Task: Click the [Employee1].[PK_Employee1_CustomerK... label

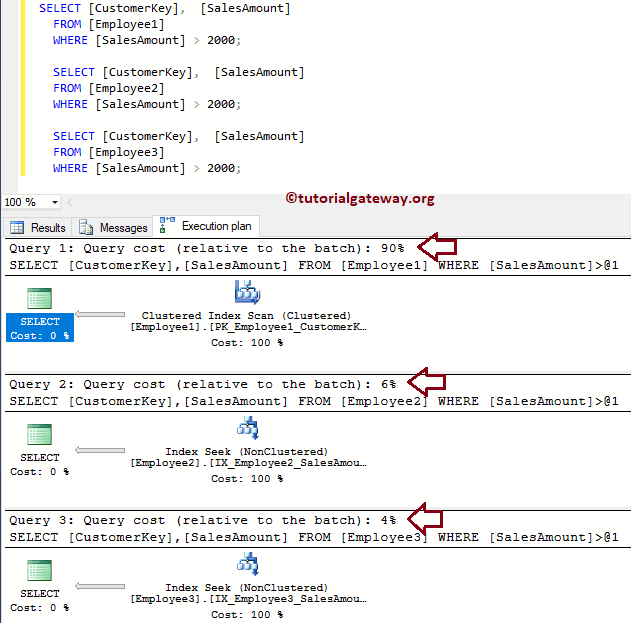Action: pos(248,327)
